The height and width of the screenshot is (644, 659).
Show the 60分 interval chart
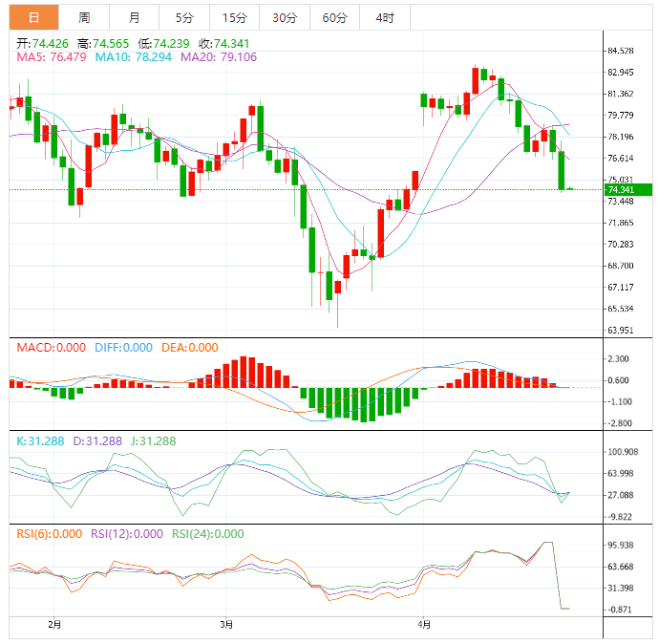[334, 17]
